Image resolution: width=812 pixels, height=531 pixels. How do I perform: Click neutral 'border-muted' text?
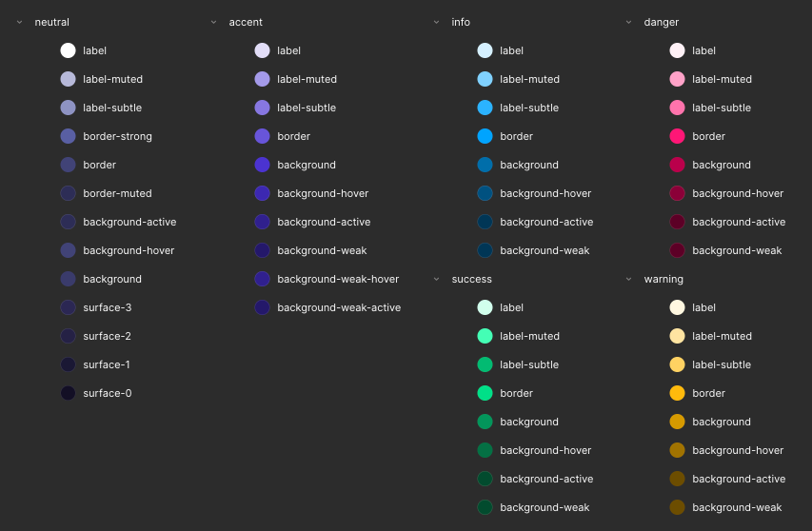coord(117,193)
